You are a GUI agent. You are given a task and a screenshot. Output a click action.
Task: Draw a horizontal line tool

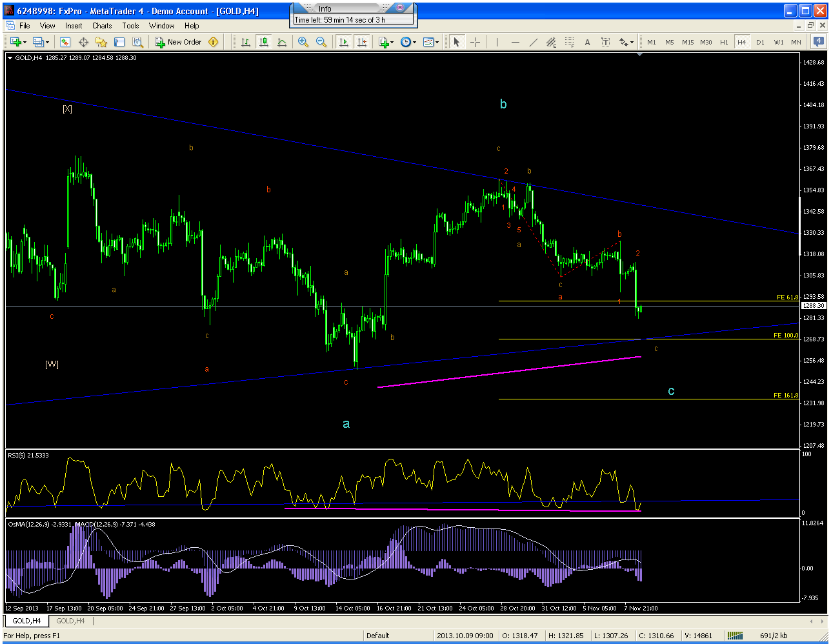coord(515,42)
